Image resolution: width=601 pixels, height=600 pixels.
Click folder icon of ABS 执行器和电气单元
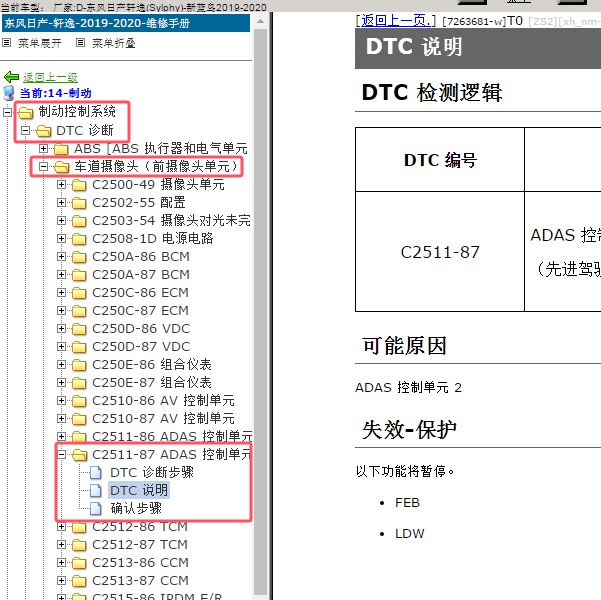(61, 149)
